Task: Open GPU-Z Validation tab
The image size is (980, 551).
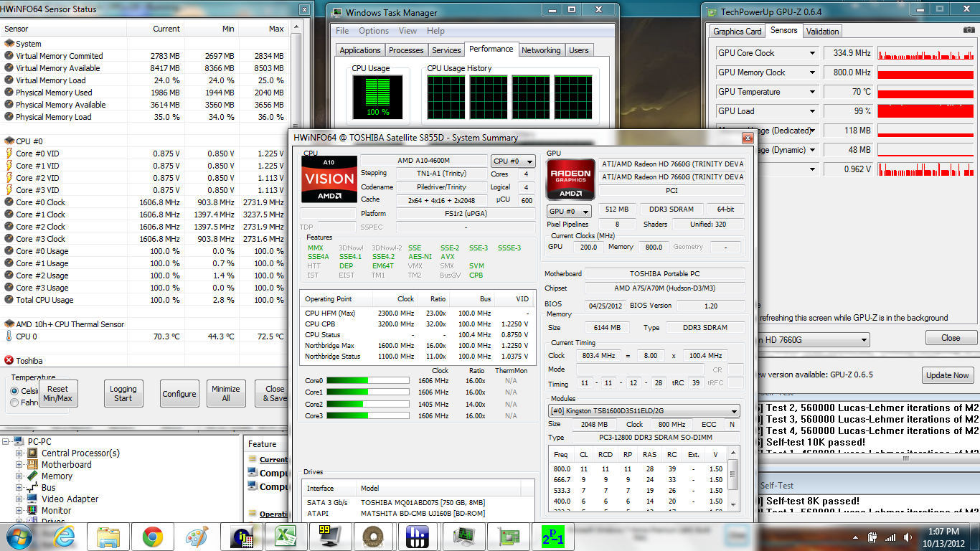Action: [x=822, y=32]
